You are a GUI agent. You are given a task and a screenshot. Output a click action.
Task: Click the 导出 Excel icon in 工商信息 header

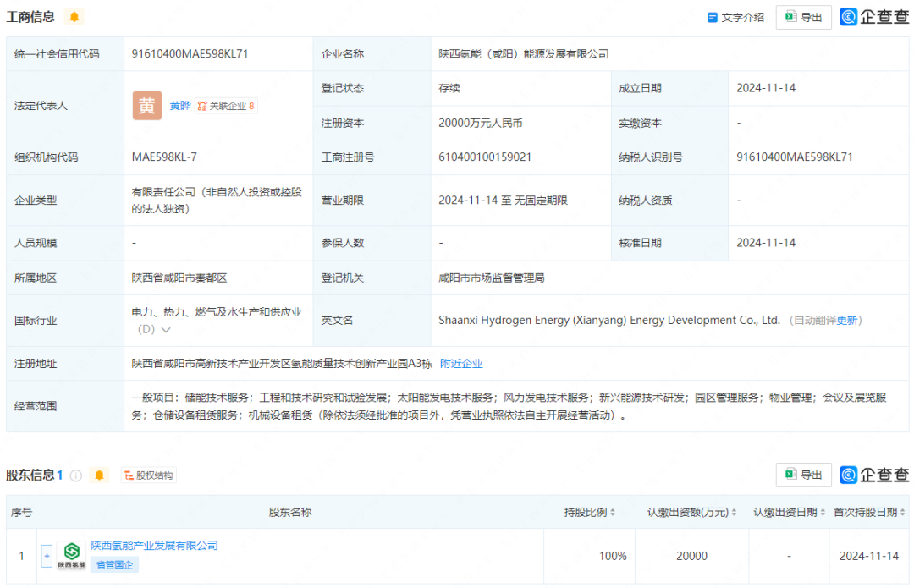click(790, 17)
